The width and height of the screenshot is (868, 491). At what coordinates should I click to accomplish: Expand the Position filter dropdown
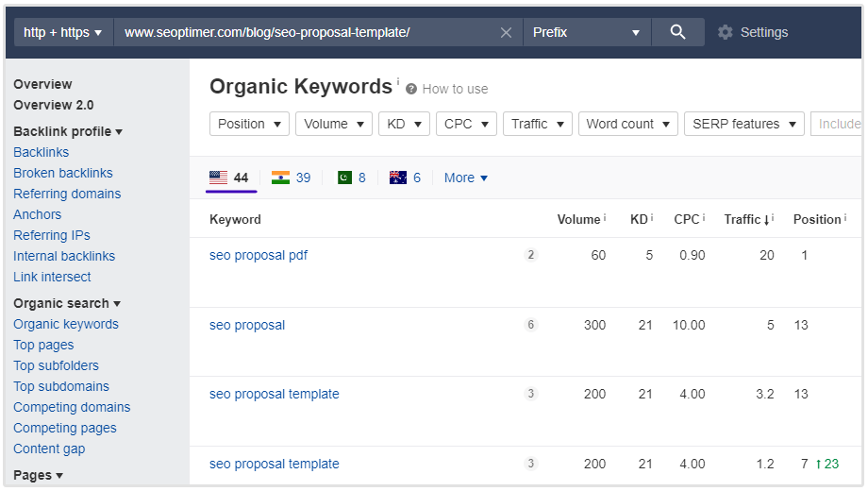(x=250, y=124)
